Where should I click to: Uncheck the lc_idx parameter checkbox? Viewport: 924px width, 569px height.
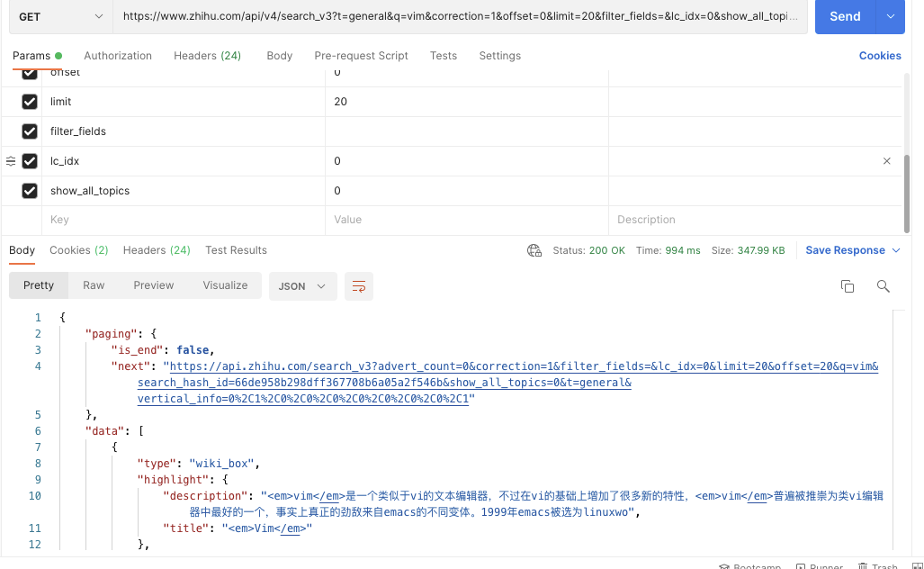coord(30,161)
